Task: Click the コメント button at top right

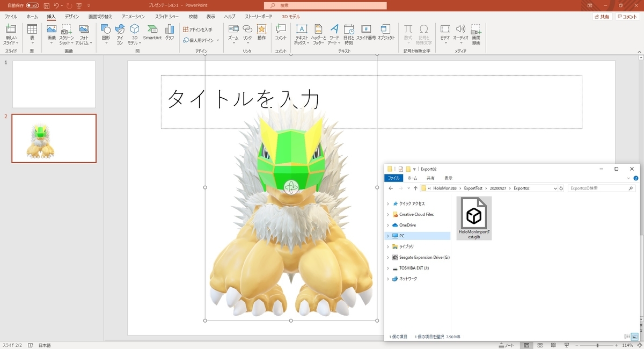Action: coord(627,17)
